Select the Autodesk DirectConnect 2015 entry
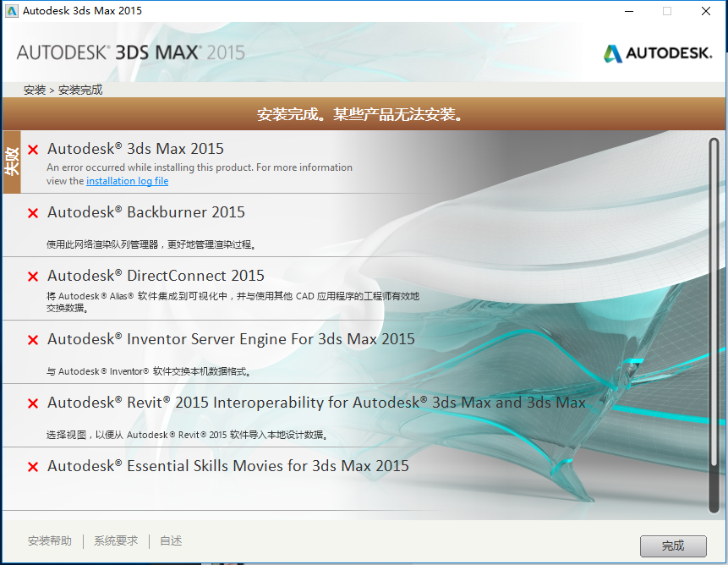Image resolution: width=728 pixels, height=565 pixels. tap(156, 277)
